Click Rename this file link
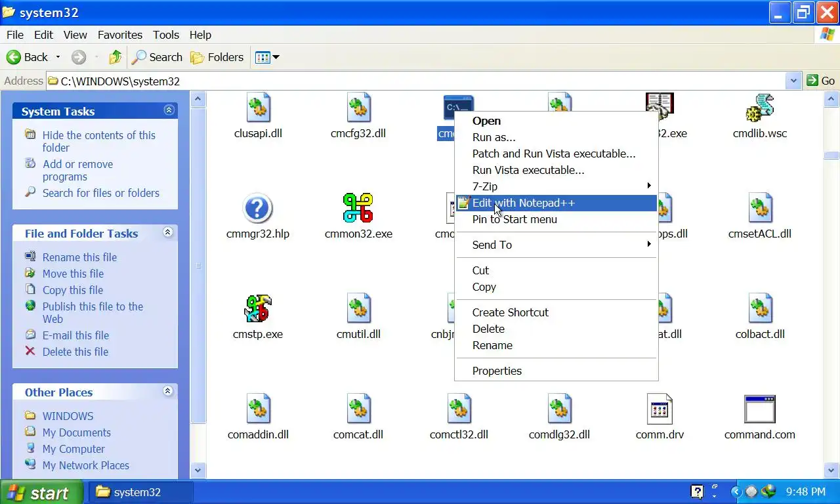The width and height of the screenshot is (840, 504). pyautogui.click(x=79, y=257)
